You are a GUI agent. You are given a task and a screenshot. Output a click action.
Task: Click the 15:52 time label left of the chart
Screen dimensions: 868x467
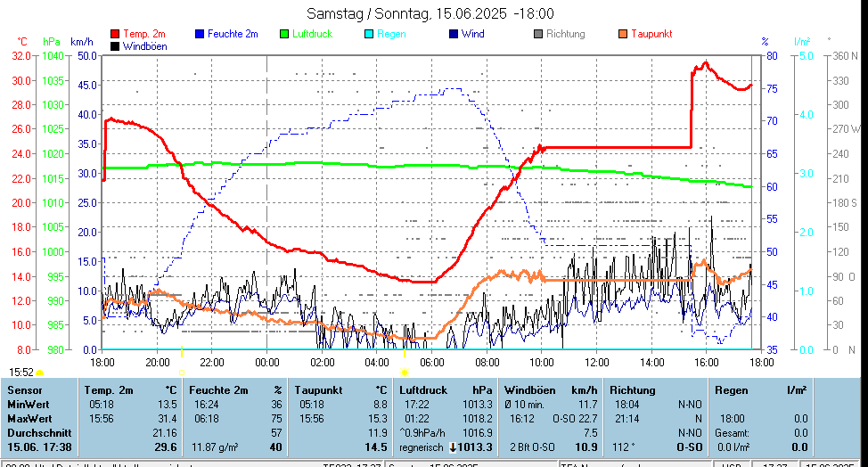21,373
